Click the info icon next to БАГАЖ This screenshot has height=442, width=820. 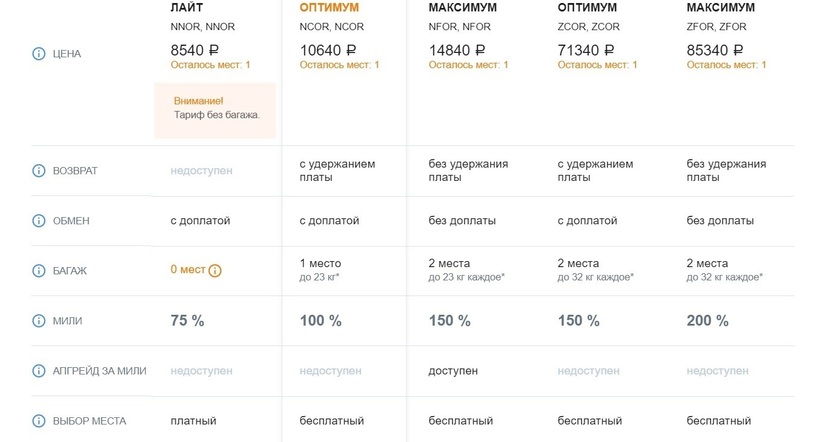click(x=39, y=271)
